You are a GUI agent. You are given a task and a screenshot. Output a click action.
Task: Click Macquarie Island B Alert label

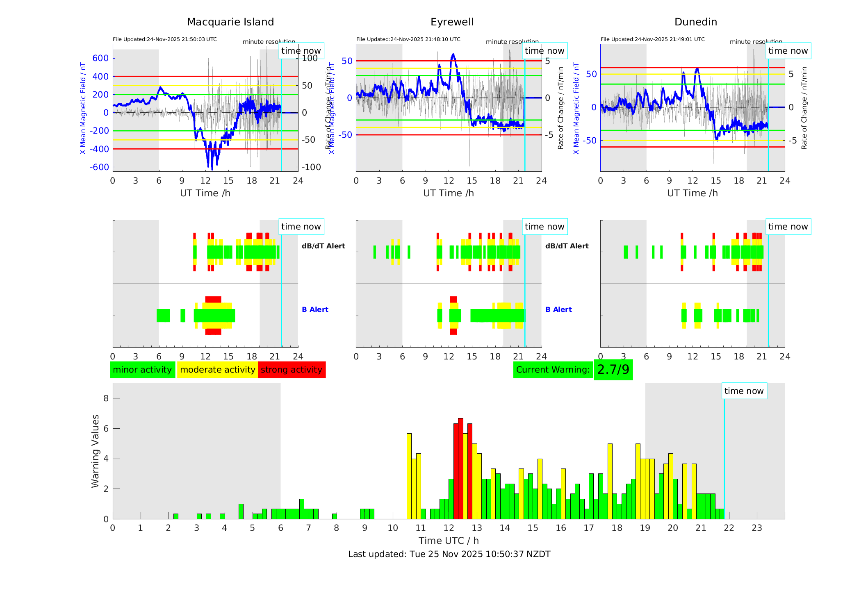(x=315, y=309)
